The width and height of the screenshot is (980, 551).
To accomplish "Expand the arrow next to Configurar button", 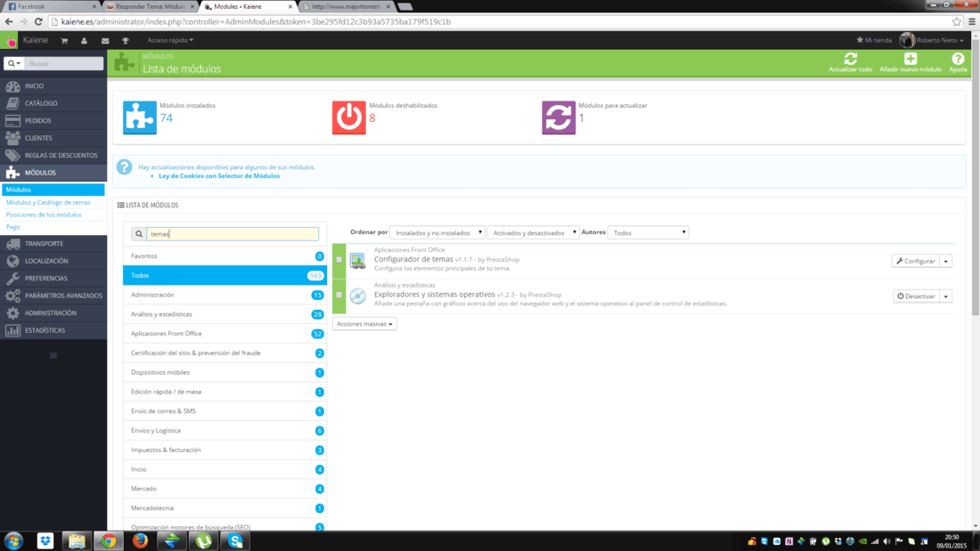I will [945, 261].
